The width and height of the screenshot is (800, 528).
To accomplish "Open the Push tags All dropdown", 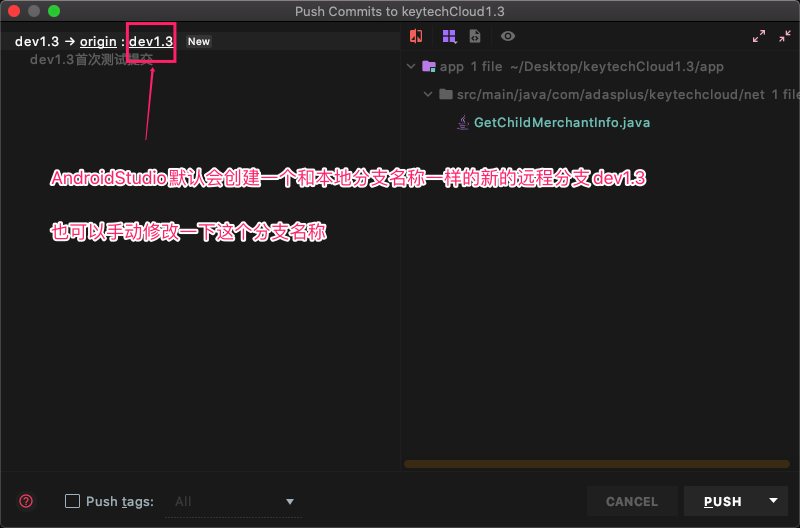I will click(234, 502).
